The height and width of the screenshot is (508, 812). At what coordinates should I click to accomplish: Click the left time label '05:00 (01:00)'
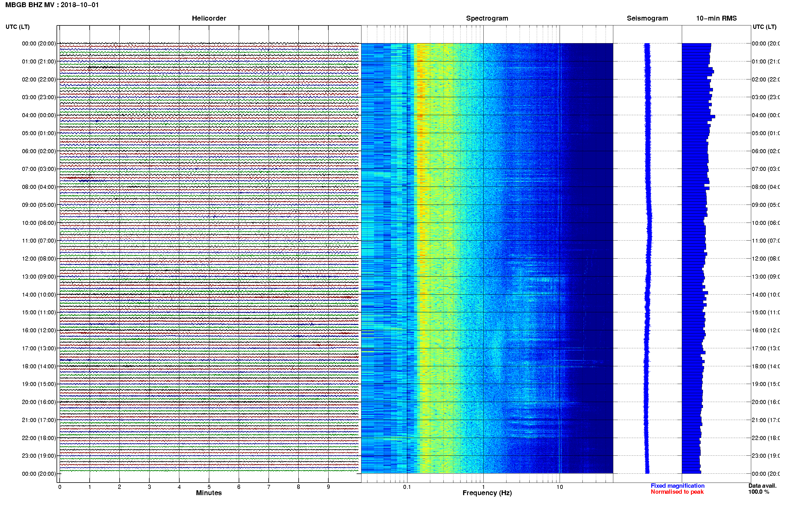pyautogui.click(x=39, y=133)
